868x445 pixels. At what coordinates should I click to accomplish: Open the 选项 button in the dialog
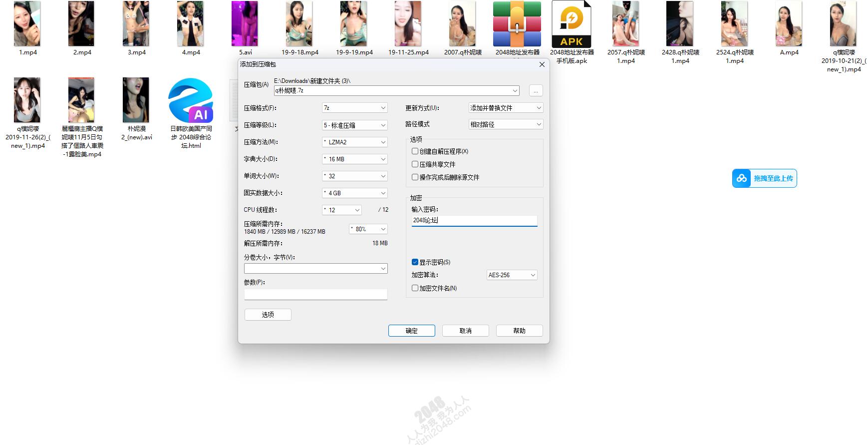coord(268,315)
